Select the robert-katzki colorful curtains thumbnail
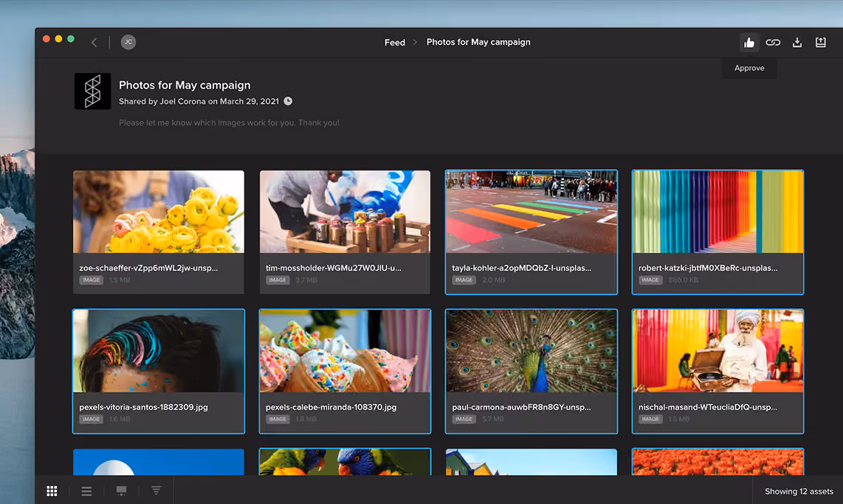The image size is (843, 504). (x=718, y=212)
